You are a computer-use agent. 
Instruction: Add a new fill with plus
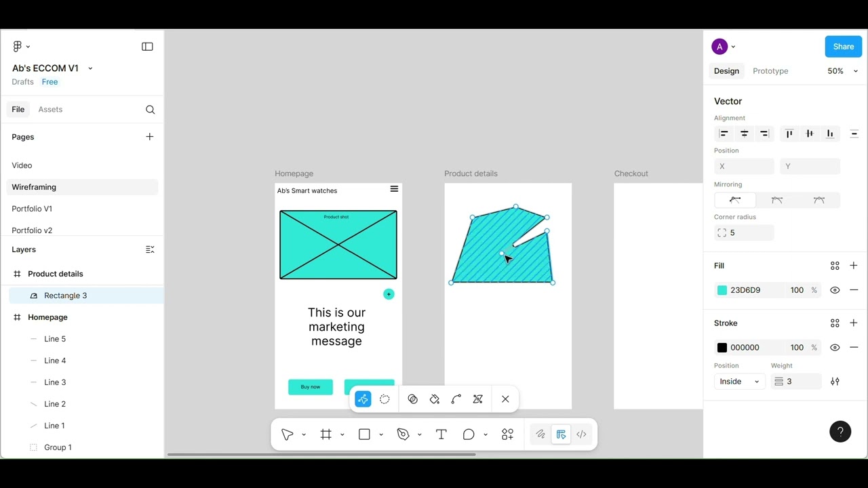[x=854, y=266]
